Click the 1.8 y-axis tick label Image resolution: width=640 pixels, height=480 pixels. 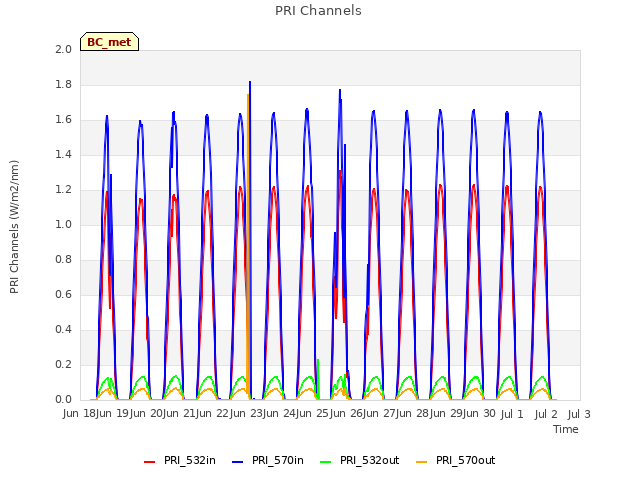coord(64,84)
